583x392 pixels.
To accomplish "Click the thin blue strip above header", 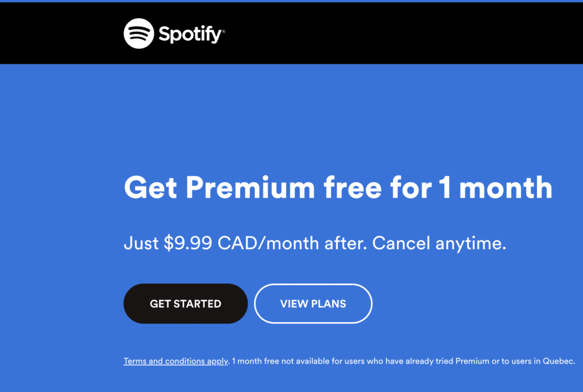I will coord(291,1).
